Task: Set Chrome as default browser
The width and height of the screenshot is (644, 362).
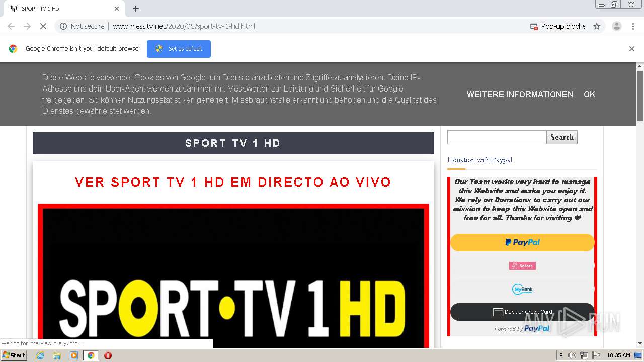Action: 179,49
